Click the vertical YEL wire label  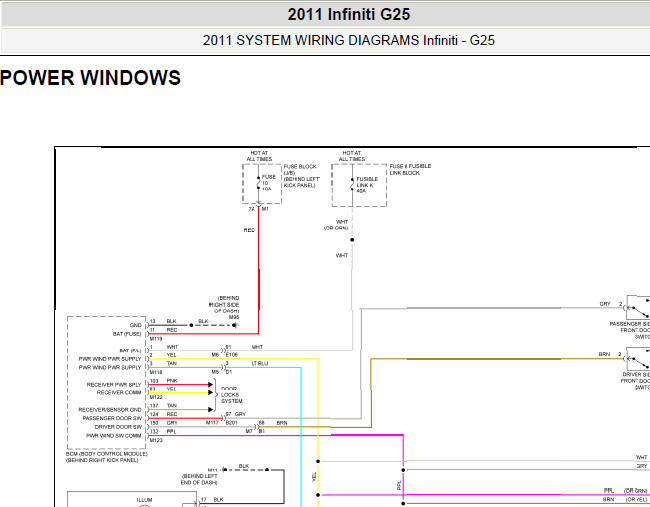[x=314, y=476]
